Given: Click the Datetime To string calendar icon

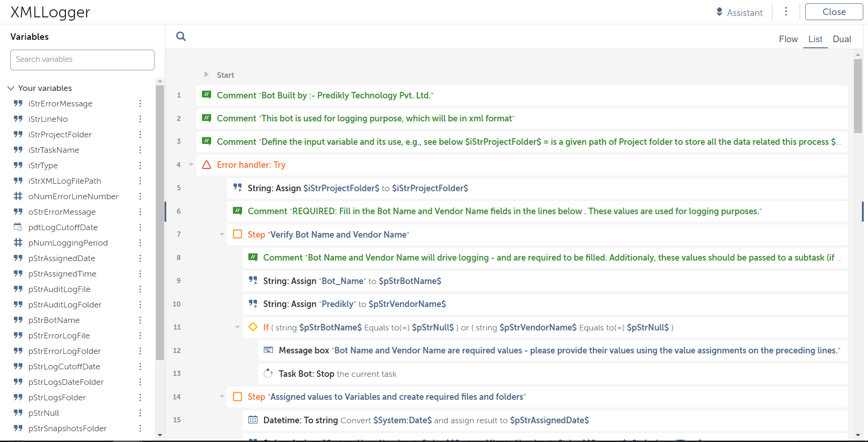Looking at the screenshot, I should coord(253,420).
